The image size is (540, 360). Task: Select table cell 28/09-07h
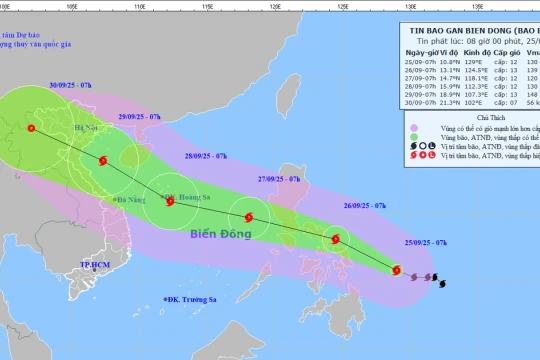420,86
